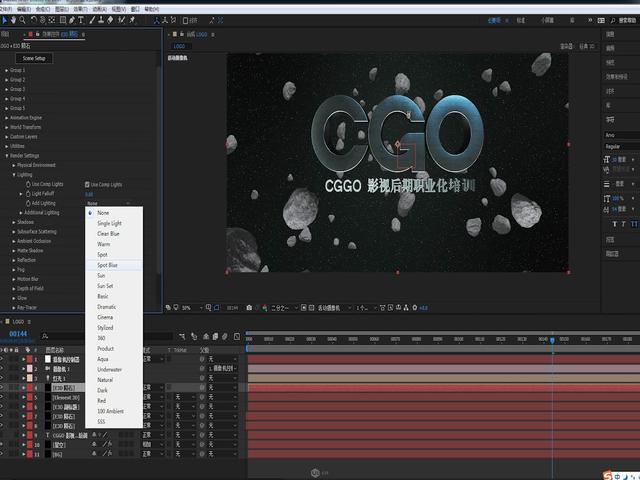
Task: Choose 100 Ambient lighting preset
Action: 114,411
